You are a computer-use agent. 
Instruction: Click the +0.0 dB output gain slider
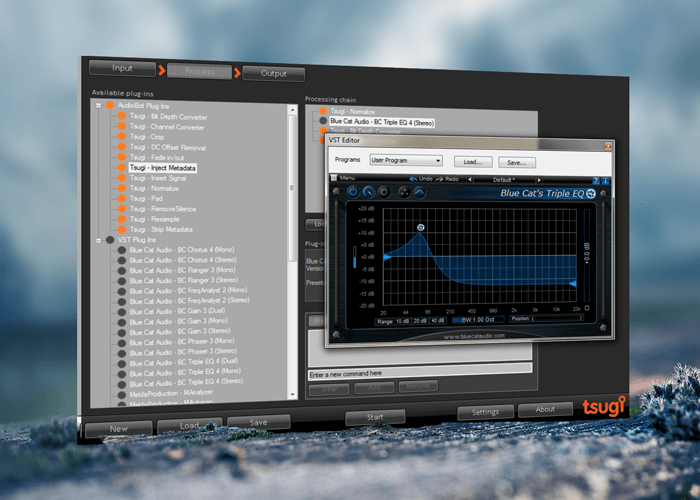(587, 254)
